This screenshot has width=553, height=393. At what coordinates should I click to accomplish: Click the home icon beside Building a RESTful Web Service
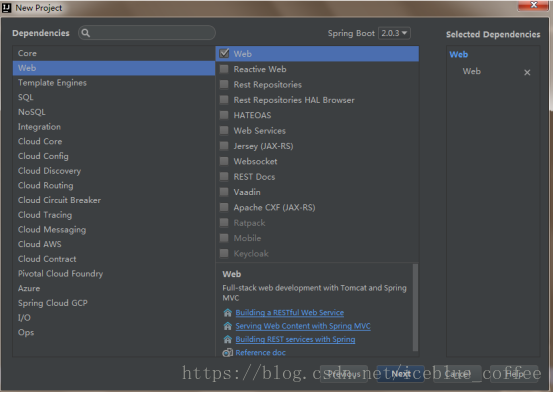(x=227, y=313)
